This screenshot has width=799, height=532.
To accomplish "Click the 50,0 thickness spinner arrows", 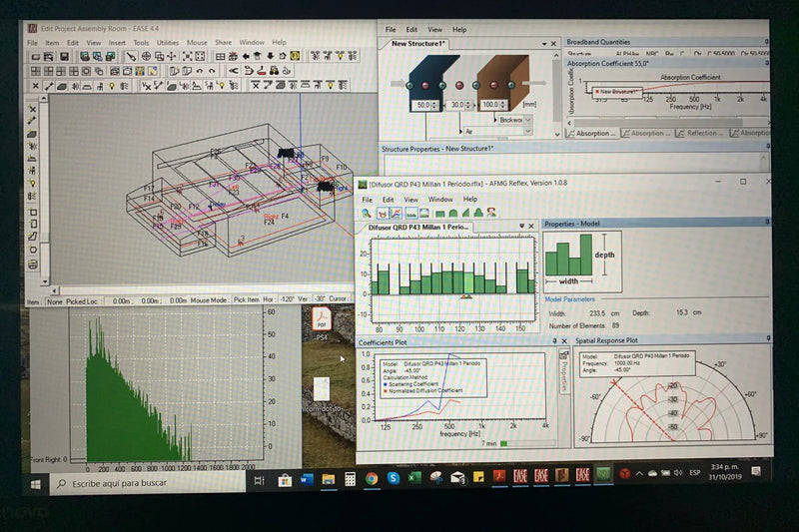I will click(434, 105).
